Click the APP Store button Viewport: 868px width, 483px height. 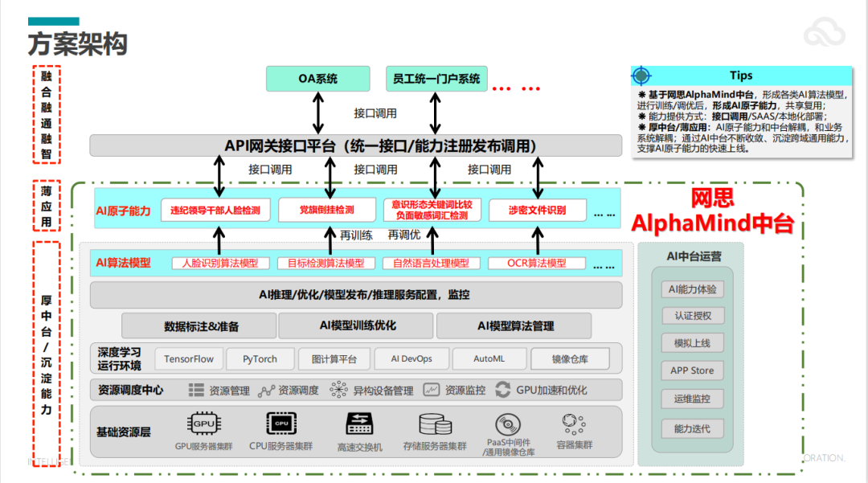point(692,370)
